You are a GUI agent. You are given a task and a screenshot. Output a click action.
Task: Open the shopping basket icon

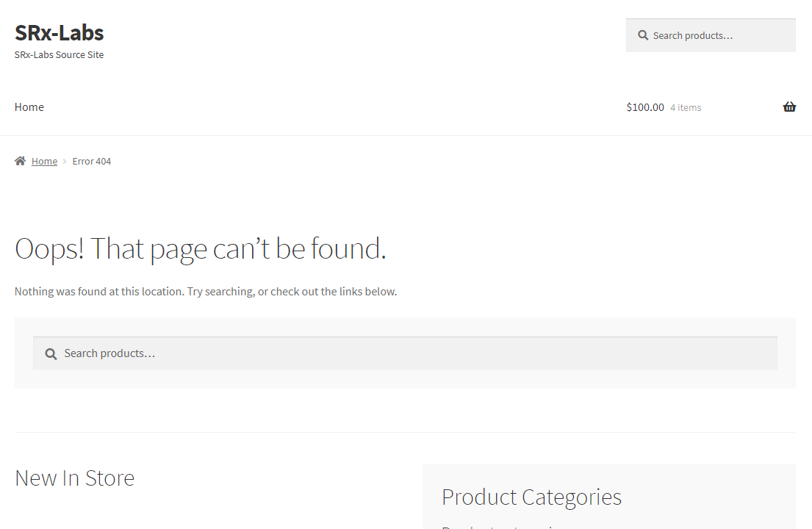click(789, 107)
